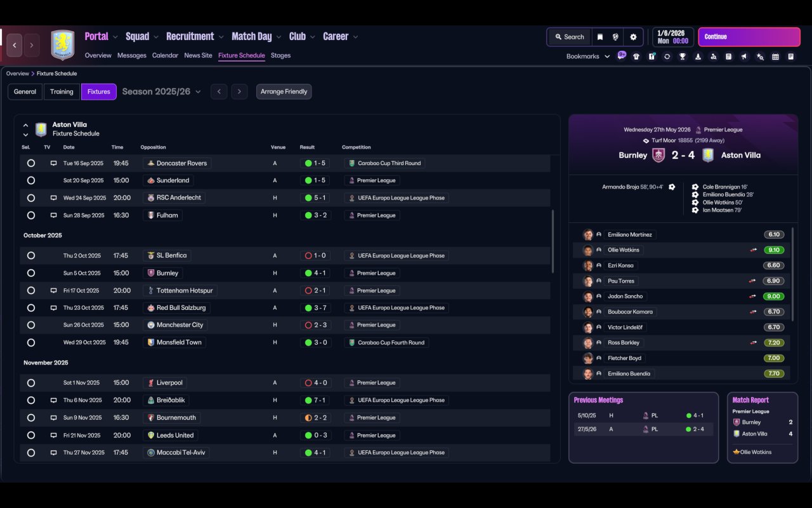Click the TV icon on the Tottenham Hotspur row
Viewport: 812px width, 508px height.
(x=53, y=291)
